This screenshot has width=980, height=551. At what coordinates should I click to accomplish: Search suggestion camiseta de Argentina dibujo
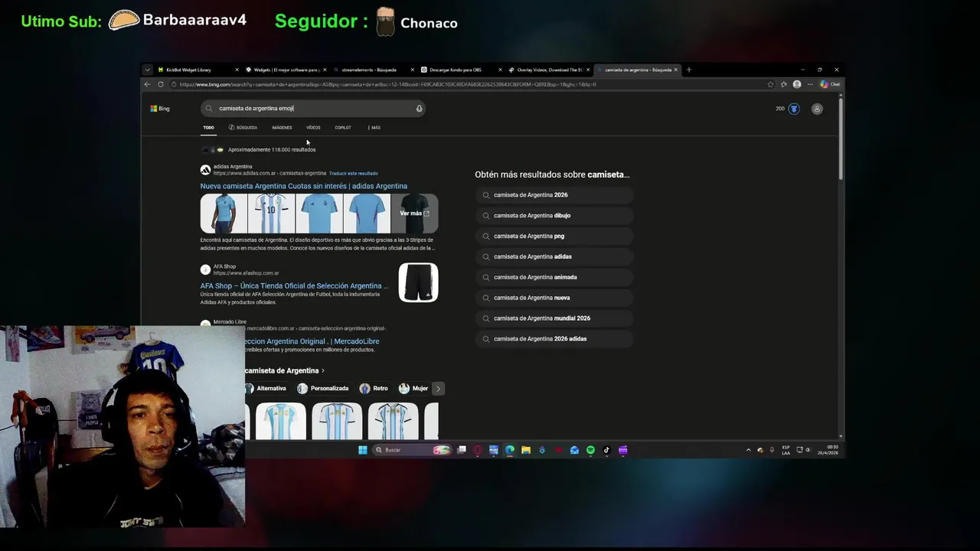tap(554, 216)
